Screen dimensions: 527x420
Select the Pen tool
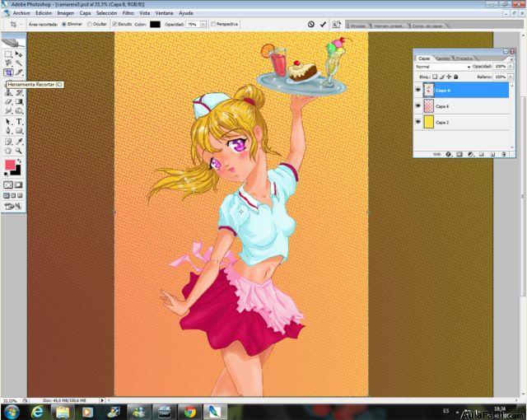[8, 131]
